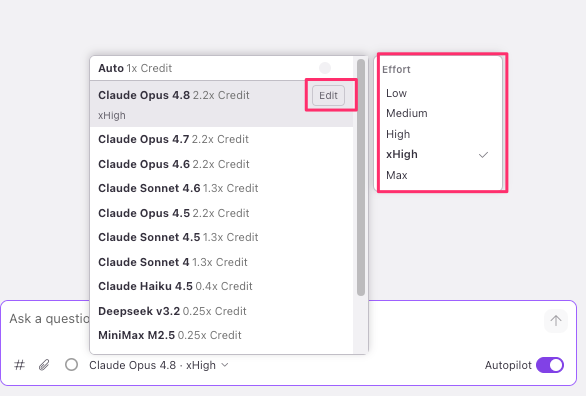Choose Max effort level
Viewport: 586px width, 396px height.
click(438, 175)
